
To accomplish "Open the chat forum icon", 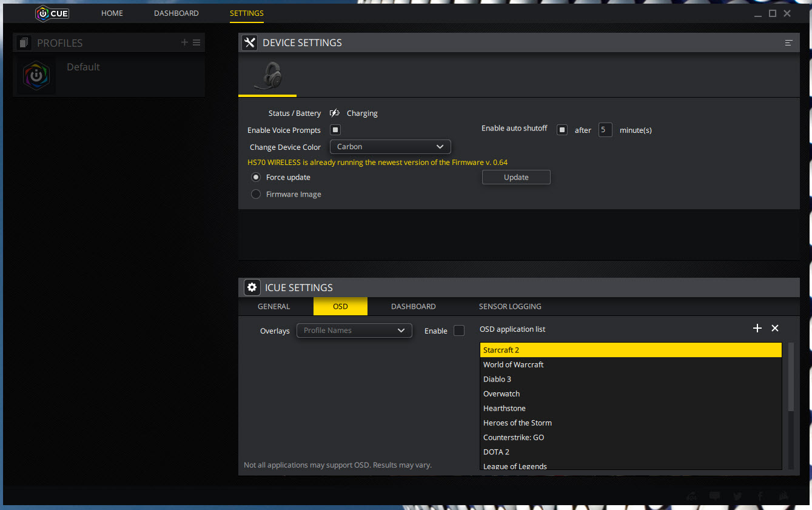I will [x=715, y=496].
